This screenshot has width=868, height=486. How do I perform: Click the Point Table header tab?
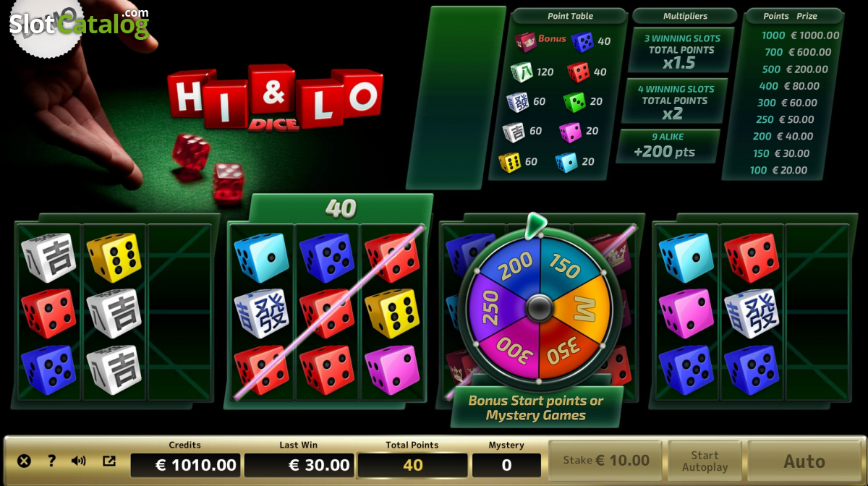pyautogui.click(x=570, y=16)
